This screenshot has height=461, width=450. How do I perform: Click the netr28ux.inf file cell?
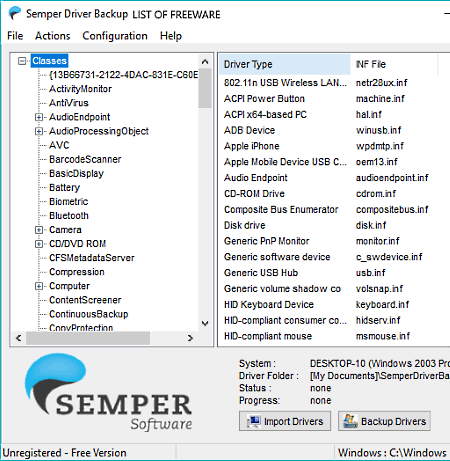(x=381, y=83)
